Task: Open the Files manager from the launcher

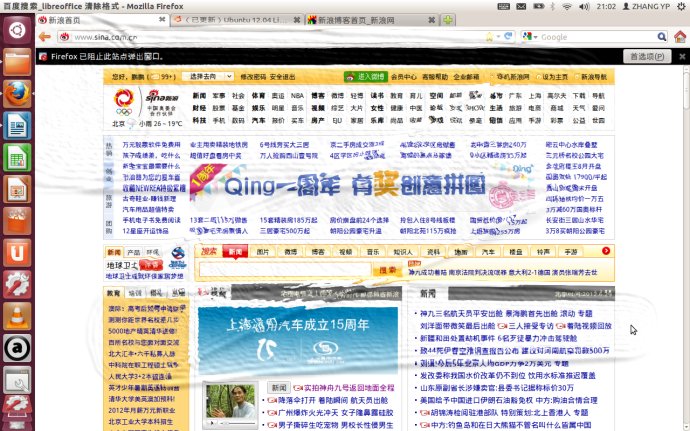Action: click(17, 62)
